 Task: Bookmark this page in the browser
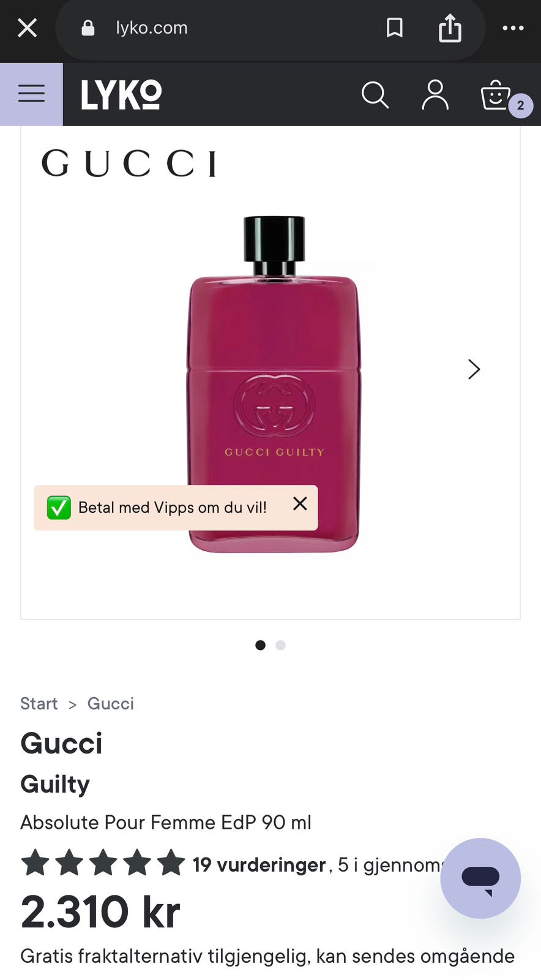coord(395,28)
